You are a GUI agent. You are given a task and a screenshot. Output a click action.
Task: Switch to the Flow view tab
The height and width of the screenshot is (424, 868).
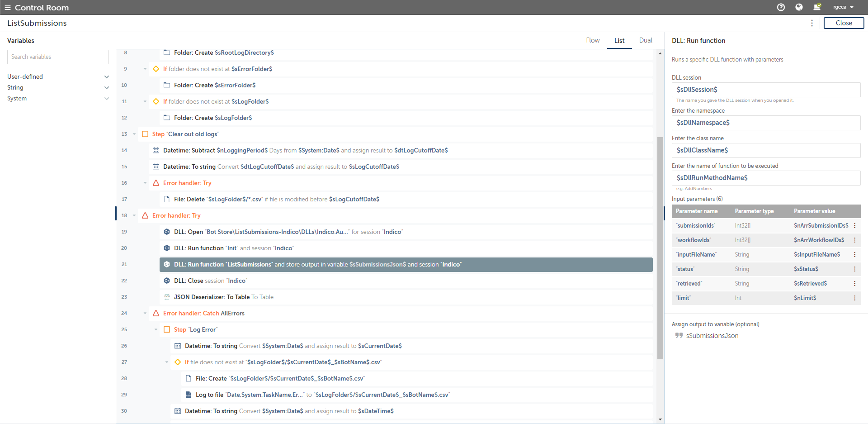[x=593, y=40]
